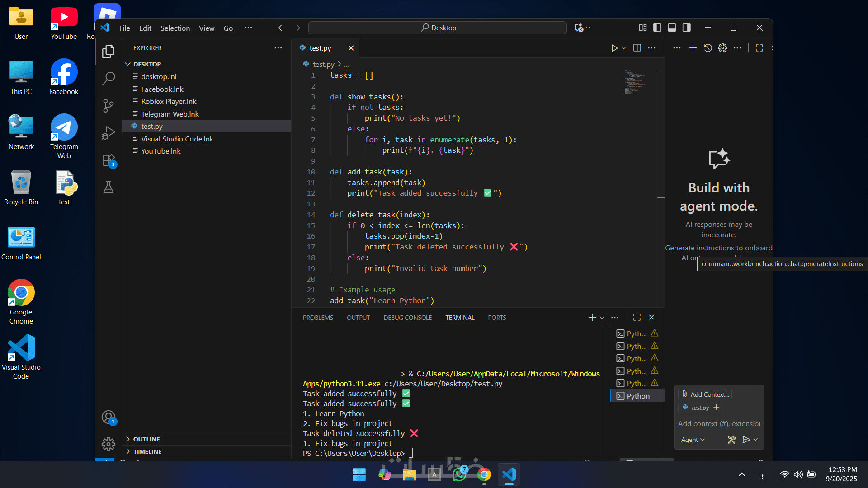Viewport: 868px width, 488px height.
Task: Open the Testing flask view
Action: click(108, 187)
